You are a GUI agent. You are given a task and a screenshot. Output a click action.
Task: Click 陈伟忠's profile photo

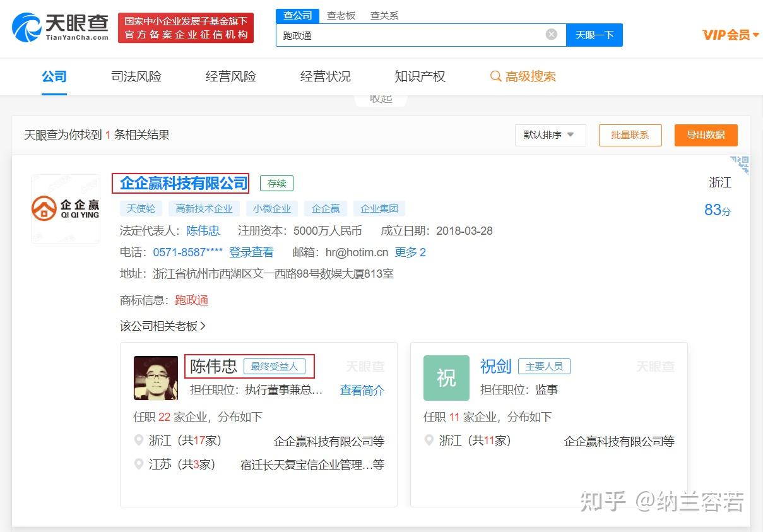[155, 377]
